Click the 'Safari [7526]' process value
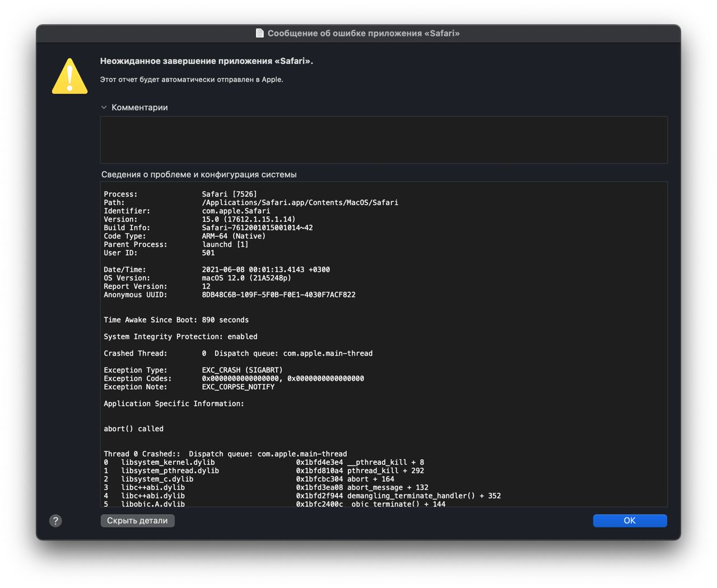This screenshot has height=588, width=717. pos(230,194)
